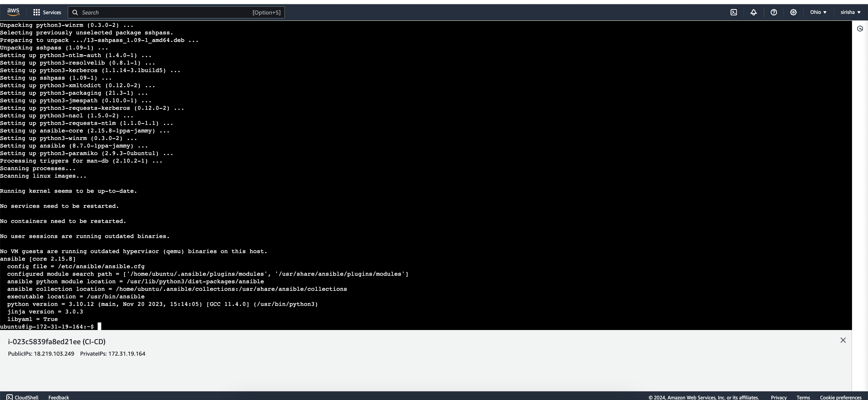Viewport: 868px width, 400px height.
Task: Open the notifications bell
Action: 753,12
